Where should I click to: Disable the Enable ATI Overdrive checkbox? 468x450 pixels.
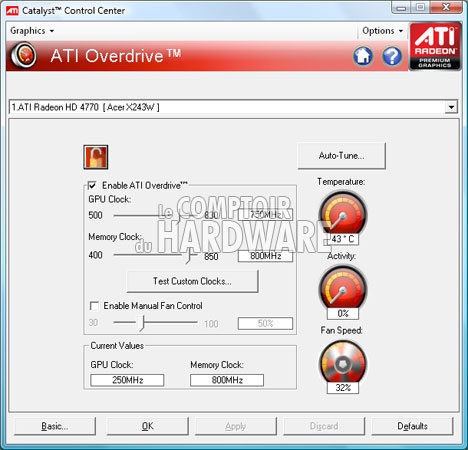pos(92,185)
